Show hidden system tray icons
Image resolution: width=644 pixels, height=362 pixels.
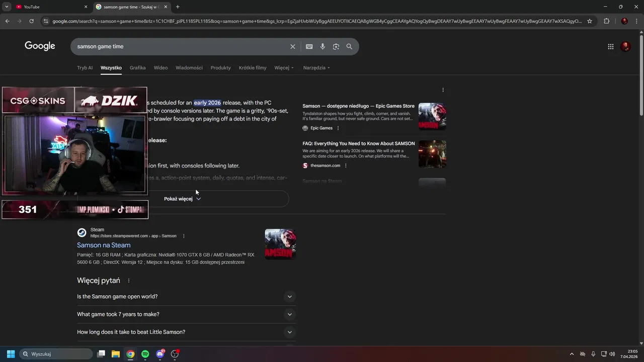pyautogui.click(x=572, y=354)
